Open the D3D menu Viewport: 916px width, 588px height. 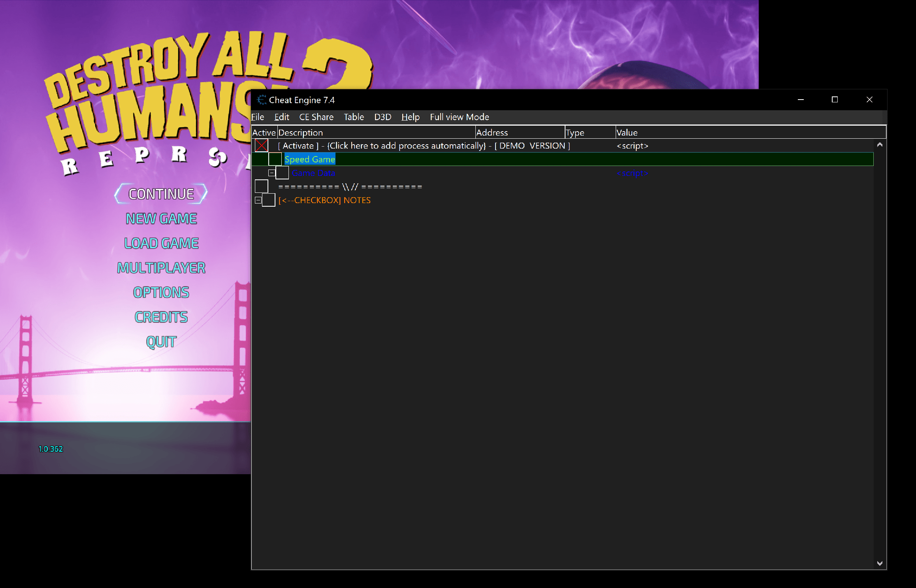pyautogui.click(x=382, y=117)
